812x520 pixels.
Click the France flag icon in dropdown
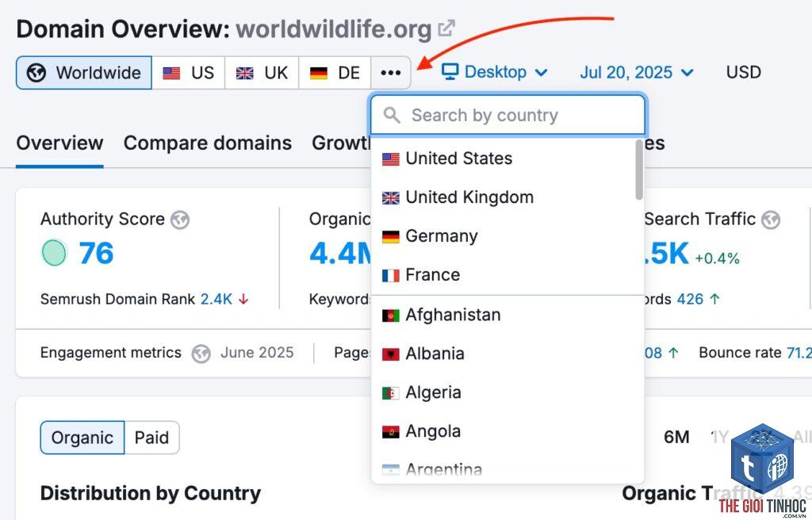click(x=390, y=276)
